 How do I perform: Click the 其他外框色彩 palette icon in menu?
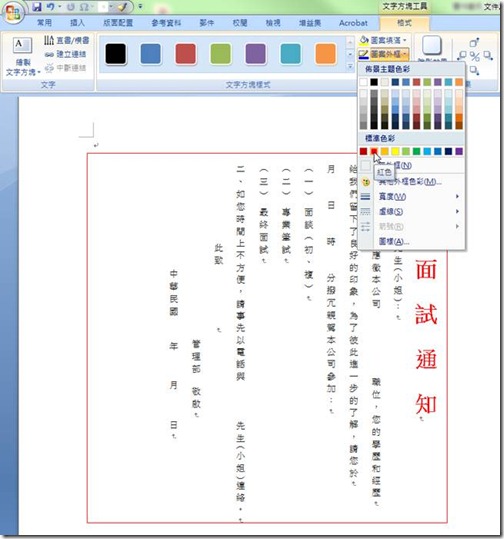click(365, 182)
